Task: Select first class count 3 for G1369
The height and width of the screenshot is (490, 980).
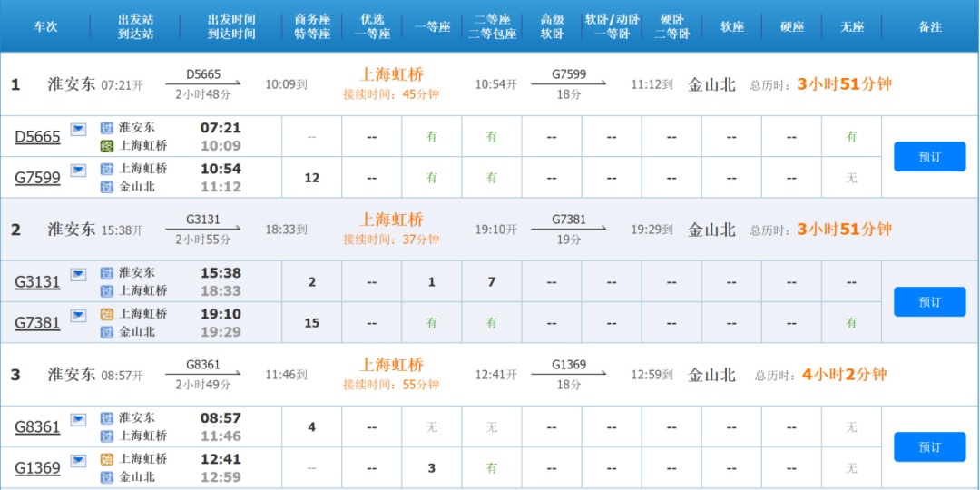Action: click(x=432, y=468)
